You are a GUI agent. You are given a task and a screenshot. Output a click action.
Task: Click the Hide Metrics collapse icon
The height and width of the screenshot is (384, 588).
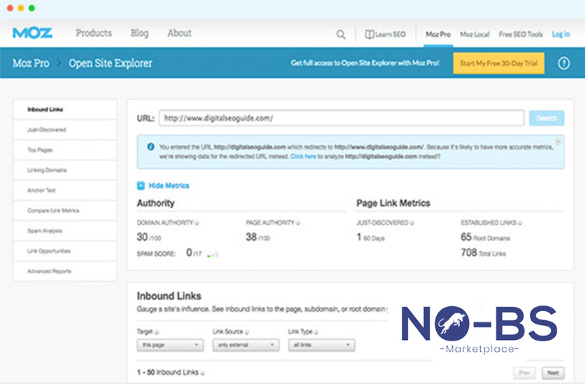pyautogui.click(x=141, y=186)
